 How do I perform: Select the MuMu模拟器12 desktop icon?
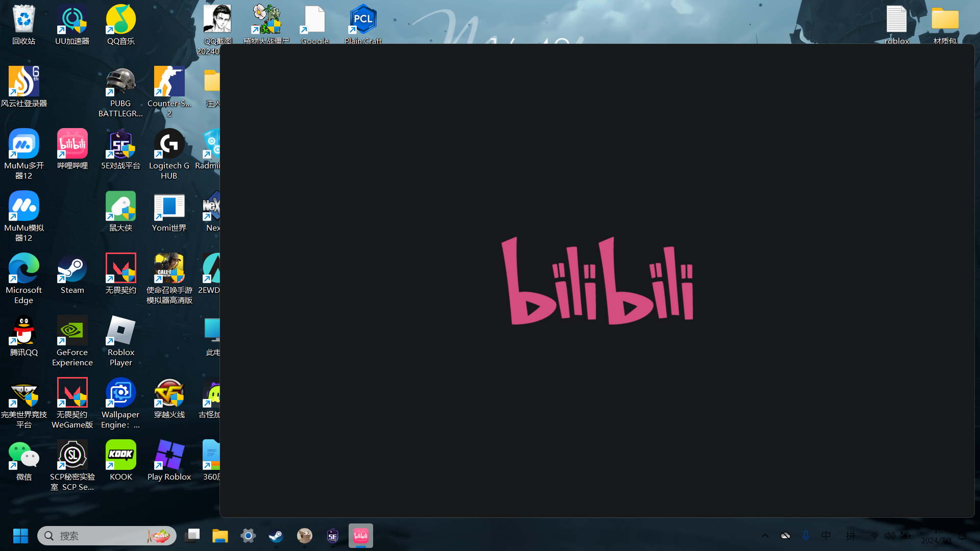click(x=23, y=216)
